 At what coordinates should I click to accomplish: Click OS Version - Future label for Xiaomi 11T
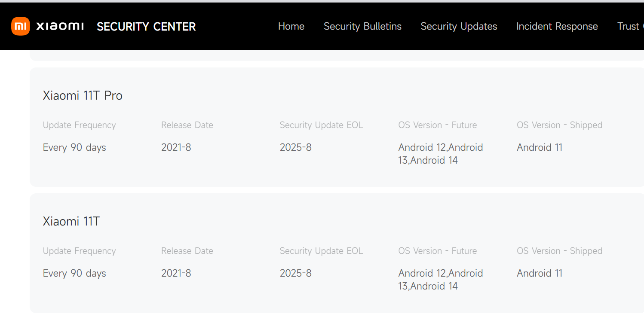pos(438,251)
